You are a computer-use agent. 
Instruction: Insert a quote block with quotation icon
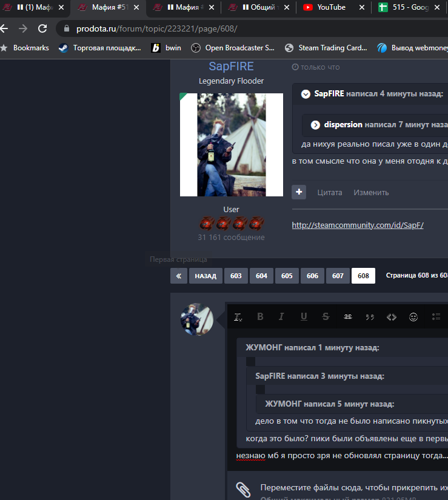[369, 316]
